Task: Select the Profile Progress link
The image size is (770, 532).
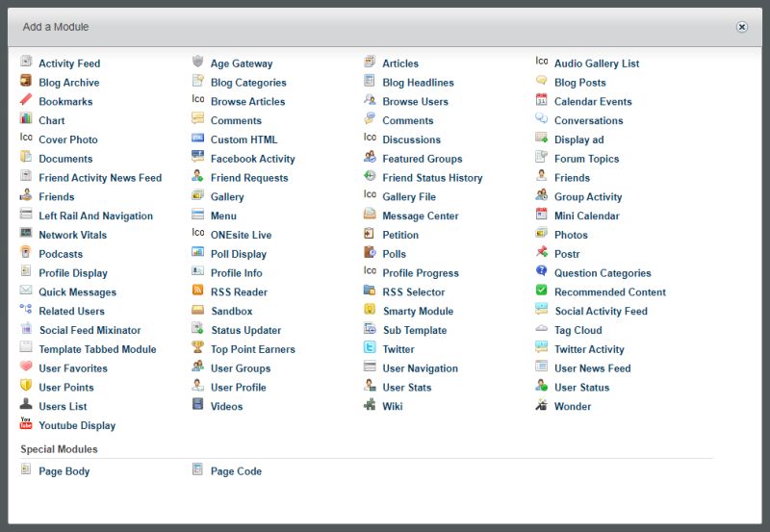Action: tap(421, 273)
